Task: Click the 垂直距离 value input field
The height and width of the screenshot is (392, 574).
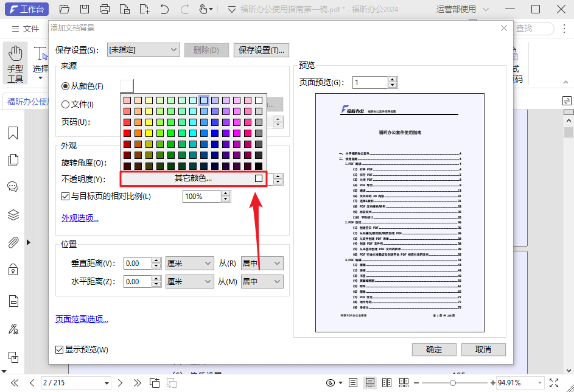Action: [138, 264]
